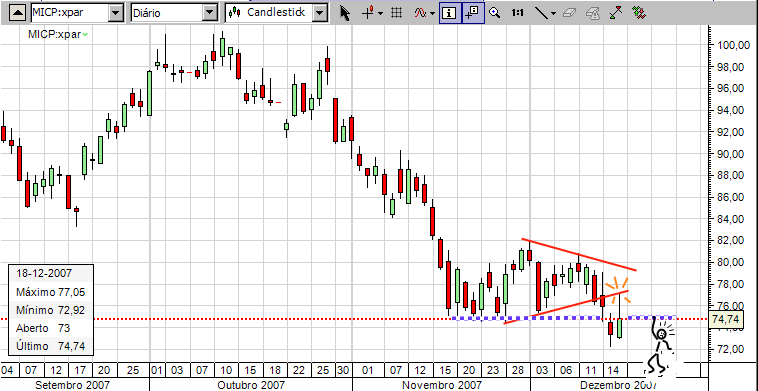Click the Outubro 2007 month label

click(252, 385)
